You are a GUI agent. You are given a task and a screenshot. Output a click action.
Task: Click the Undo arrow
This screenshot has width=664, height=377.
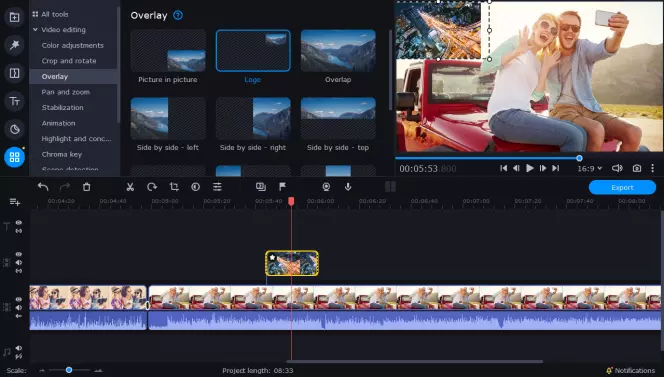(43, 187)
